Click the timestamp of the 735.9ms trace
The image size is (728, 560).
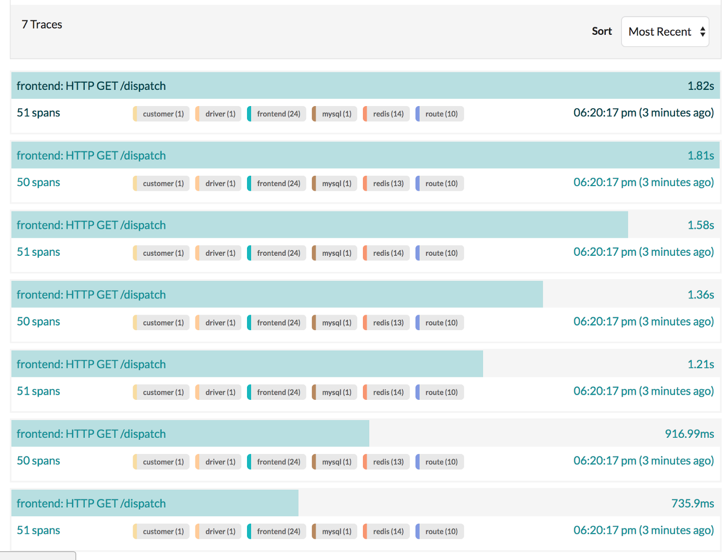644,531
